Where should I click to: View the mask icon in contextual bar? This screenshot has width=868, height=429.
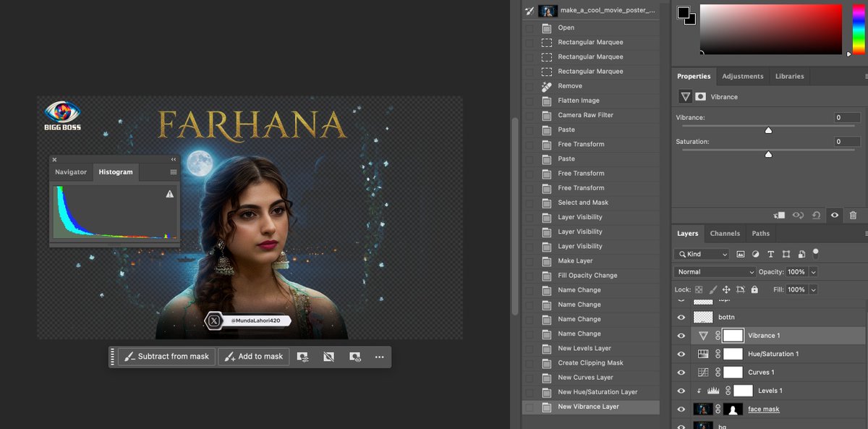[x=354, y=357]
